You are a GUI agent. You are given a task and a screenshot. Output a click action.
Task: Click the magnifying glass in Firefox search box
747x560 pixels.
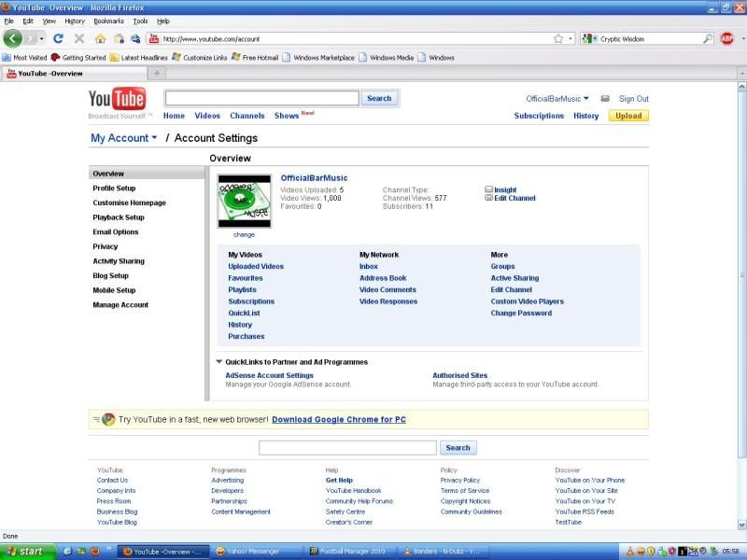click(x=708, y=38)
